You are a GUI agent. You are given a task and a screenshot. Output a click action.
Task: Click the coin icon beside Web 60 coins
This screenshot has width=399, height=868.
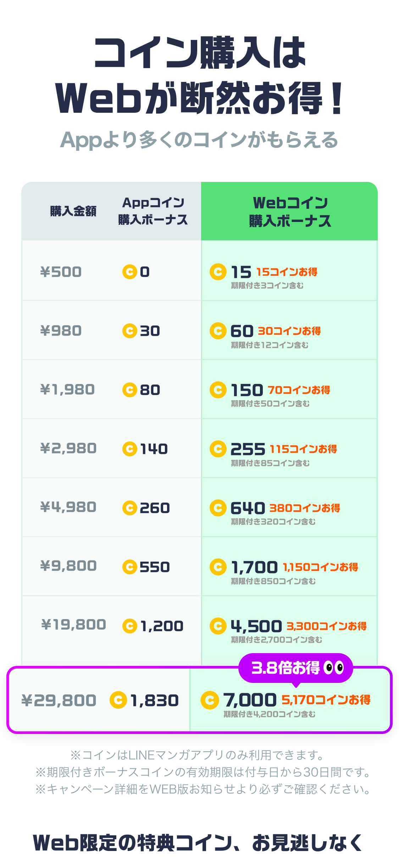pyautogui.click(x=218, y=331)
